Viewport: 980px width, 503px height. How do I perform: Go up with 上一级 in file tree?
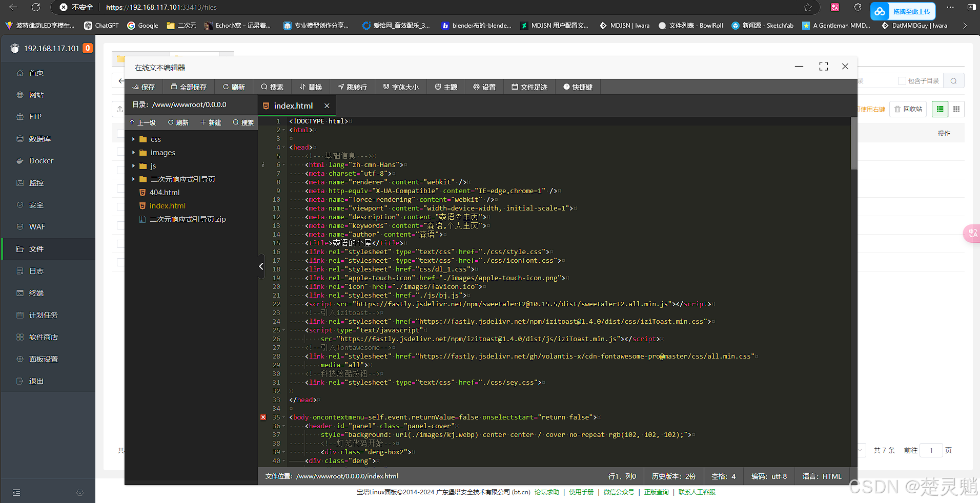click(142, 122)
